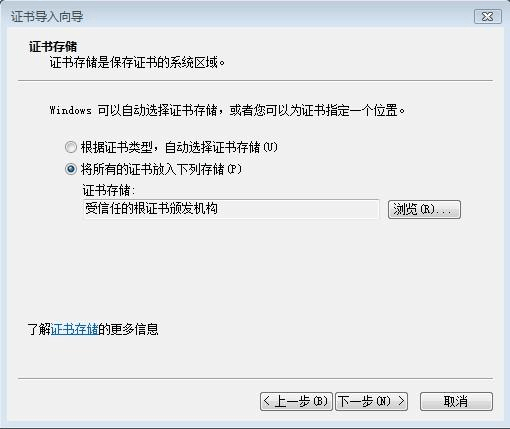The height and width of the screenshot is (429, 510).
Task: Click the 受信任的根证书颁发机构 text in the field
Action: [x=151, y=209]
